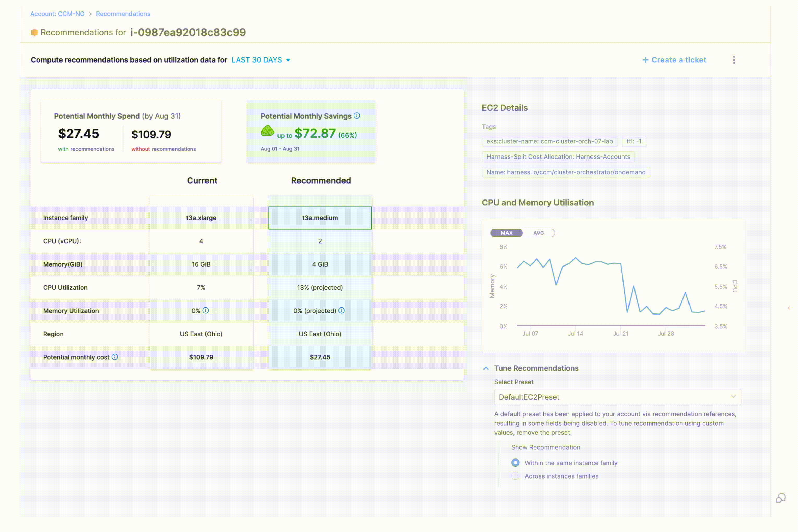798x532 pixels.
Task: Open the LAST 30 DAYS dropdown
Action: [261, 60]
